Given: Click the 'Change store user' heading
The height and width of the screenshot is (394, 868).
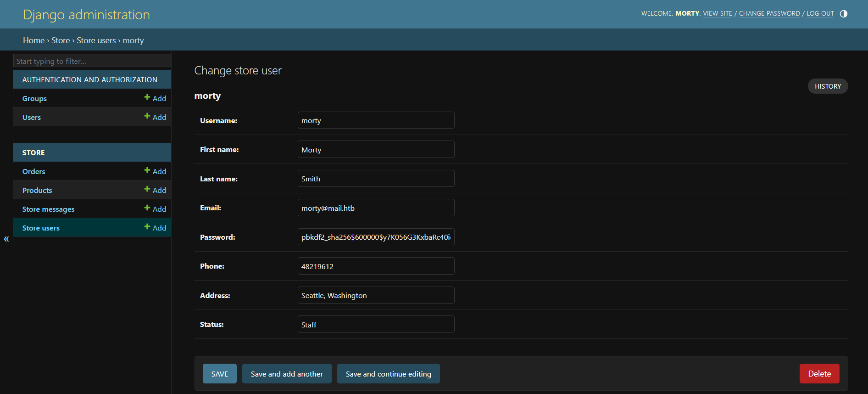Looking at the screenshot, I should (238, 70).
